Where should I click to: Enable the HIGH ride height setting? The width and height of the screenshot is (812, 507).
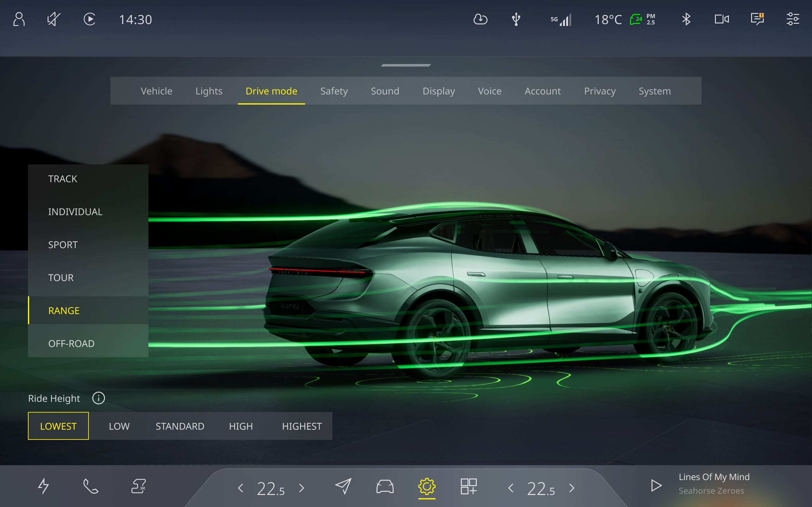coord(241,426)
